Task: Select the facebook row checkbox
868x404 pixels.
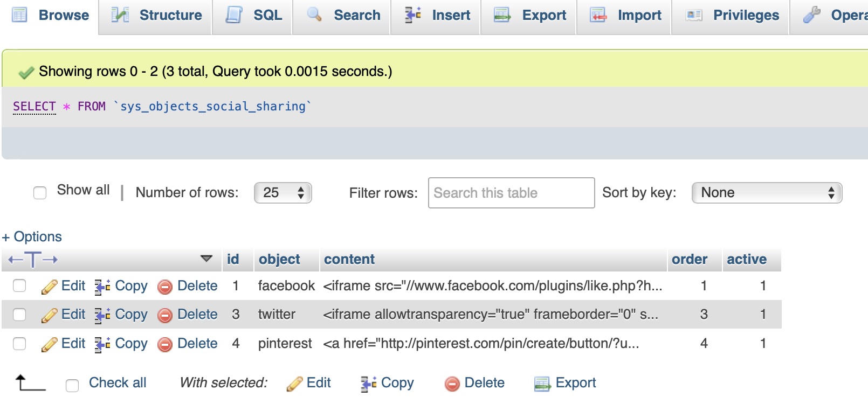Action: [x=19, y=285]
